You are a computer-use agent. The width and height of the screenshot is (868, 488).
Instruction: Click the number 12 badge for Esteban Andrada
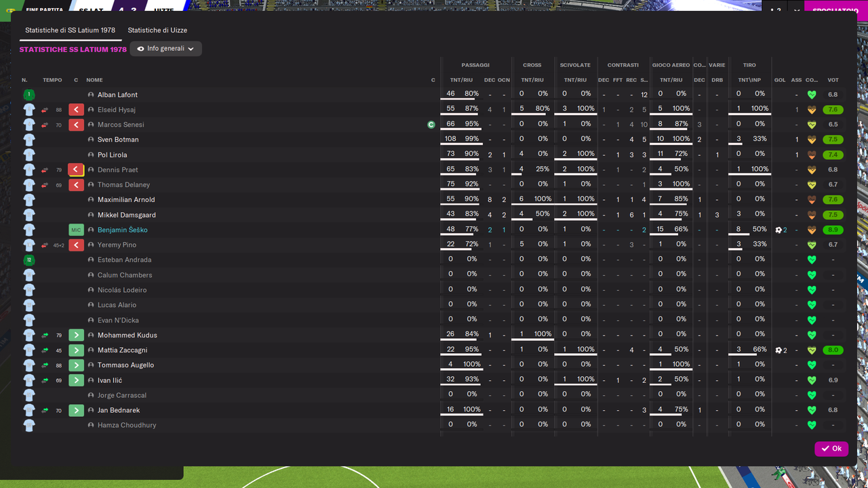tap(28, 260)
